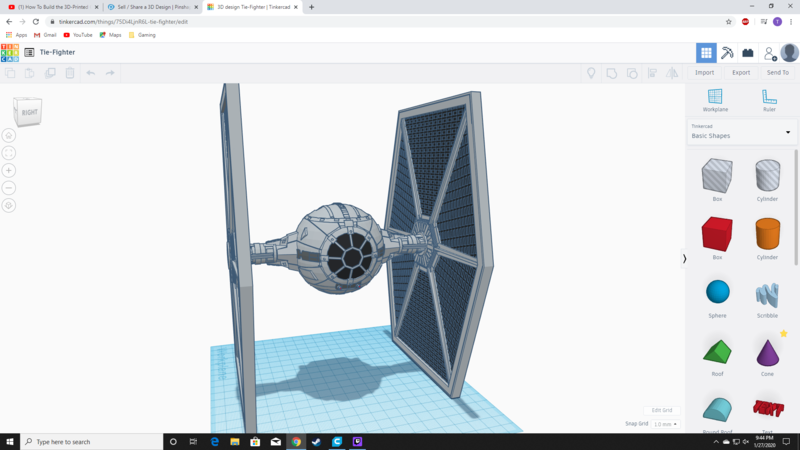
Task: Click the Align tool icon
Action: (x=653, y=73)
